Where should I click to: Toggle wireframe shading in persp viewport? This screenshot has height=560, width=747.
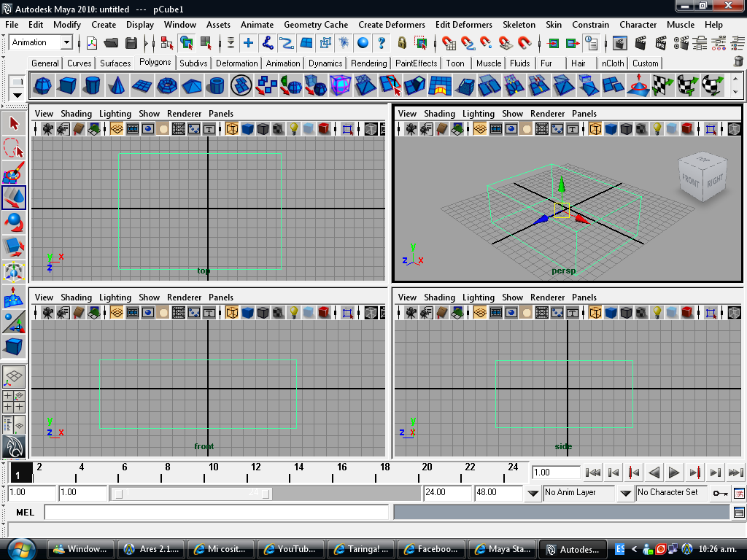(595, 129)
